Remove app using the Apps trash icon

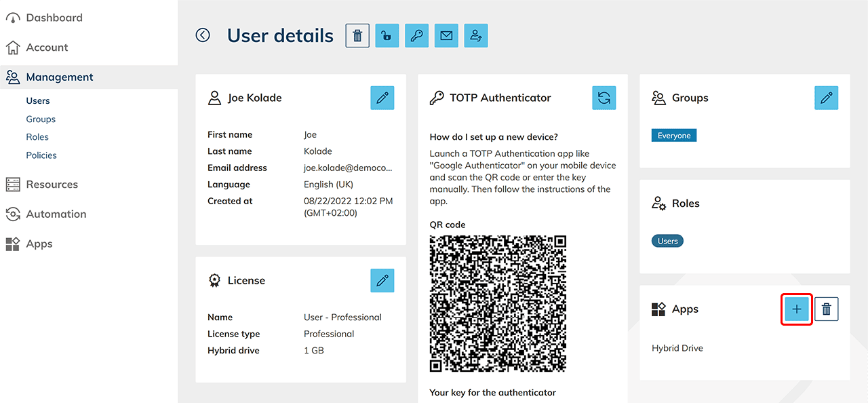click(826, 309)
